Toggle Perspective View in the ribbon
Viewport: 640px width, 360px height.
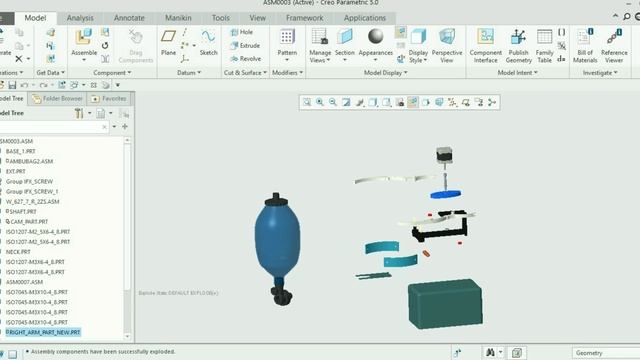click(x=447, y=45)
